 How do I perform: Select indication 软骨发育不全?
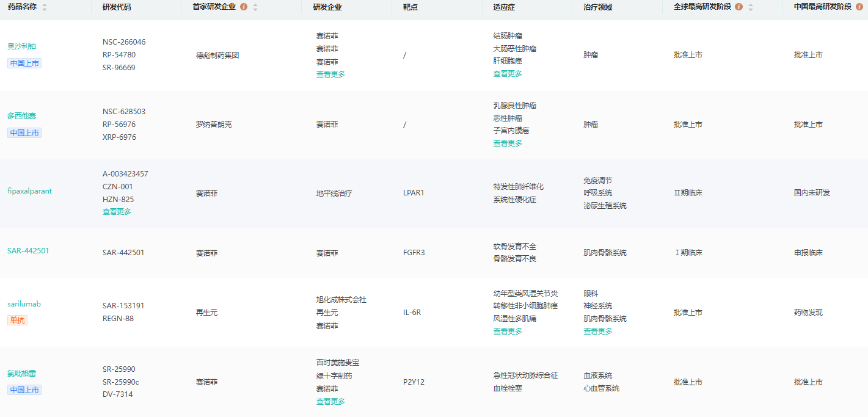click(515, 247)
